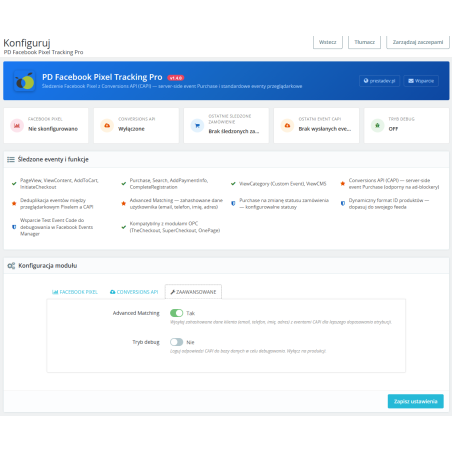The image size is (452, 452).
Task: Open the Conversions API tab
Action: point(134,292)
